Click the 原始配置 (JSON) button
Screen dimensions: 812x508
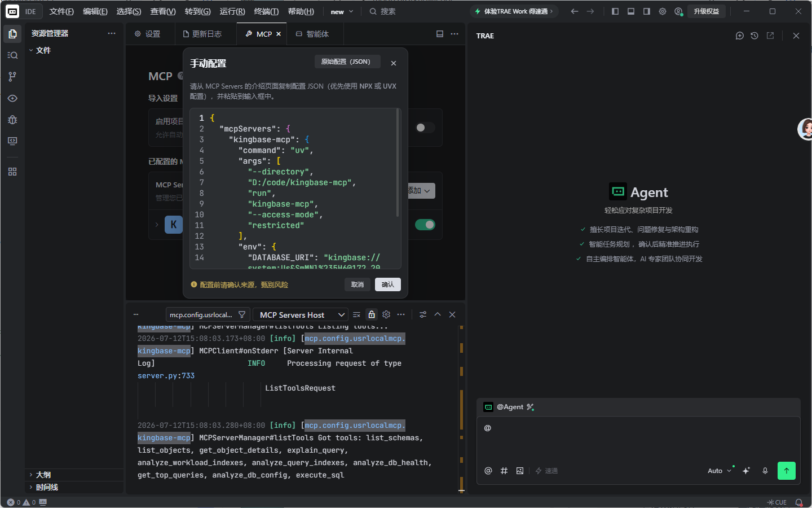pyautogui.click(x=347, y=62)
